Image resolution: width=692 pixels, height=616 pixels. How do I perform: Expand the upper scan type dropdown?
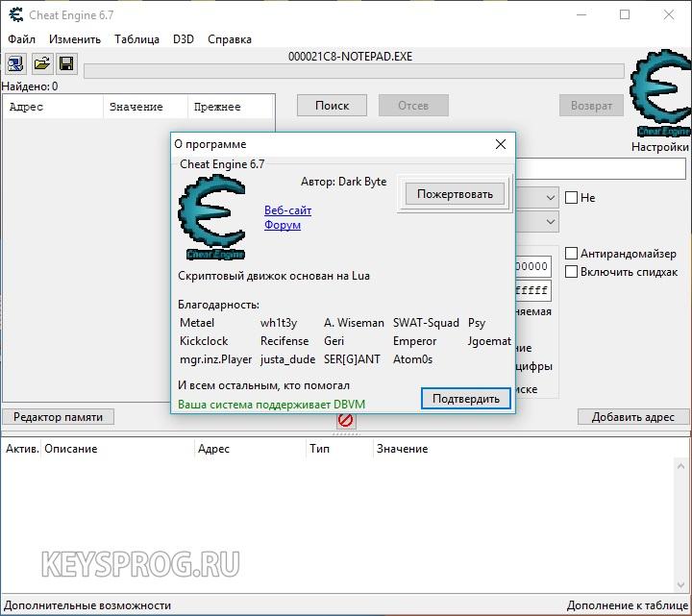551,198
